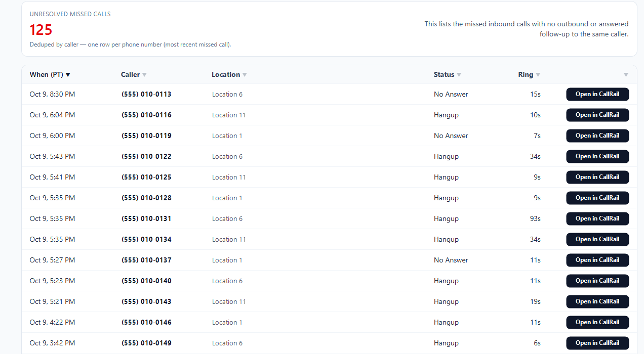Open in CallRail the (555) 010-0125 call
The image size is (644, 354).
[597, 178]
